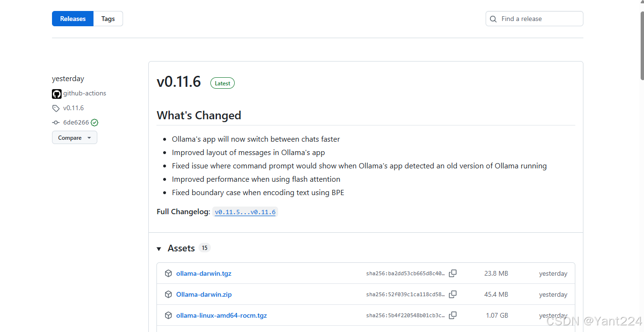Click the BPE boundary case bullet
The height and width of the screenshot is (332, 644).
258,193
